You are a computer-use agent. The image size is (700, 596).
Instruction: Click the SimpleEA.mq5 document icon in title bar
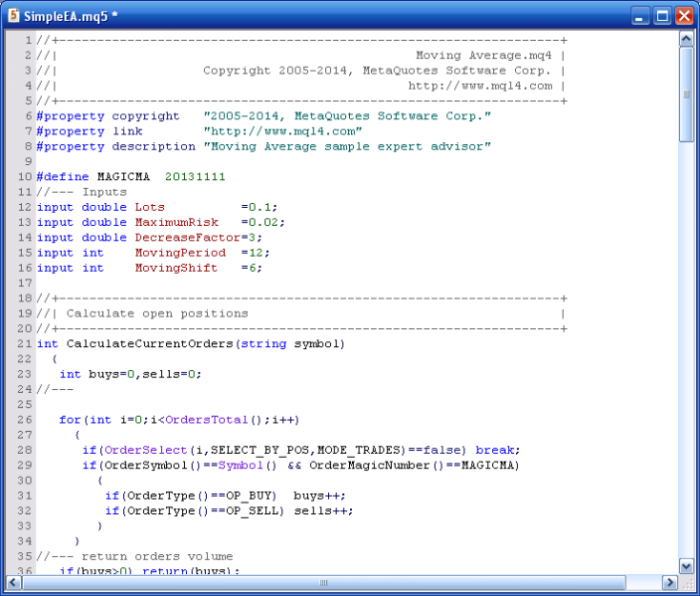(x=13, y=15)
